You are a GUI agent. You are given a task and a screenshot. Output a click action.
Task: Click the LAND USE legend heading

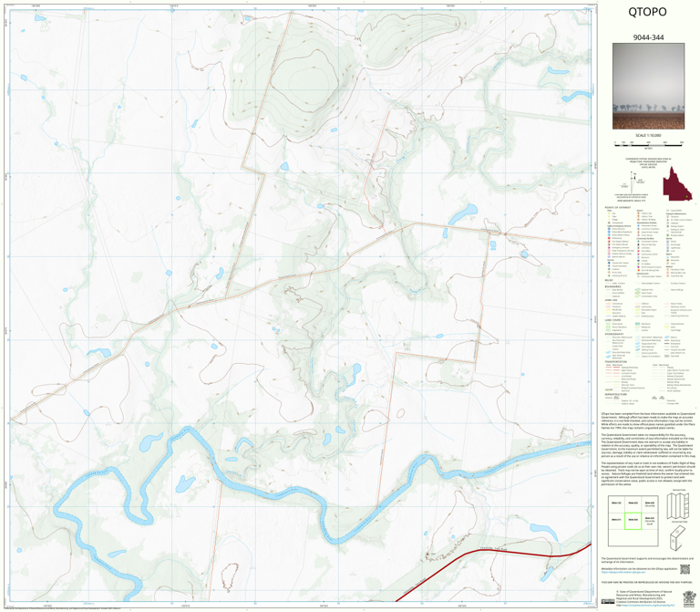tap(611, 301)
